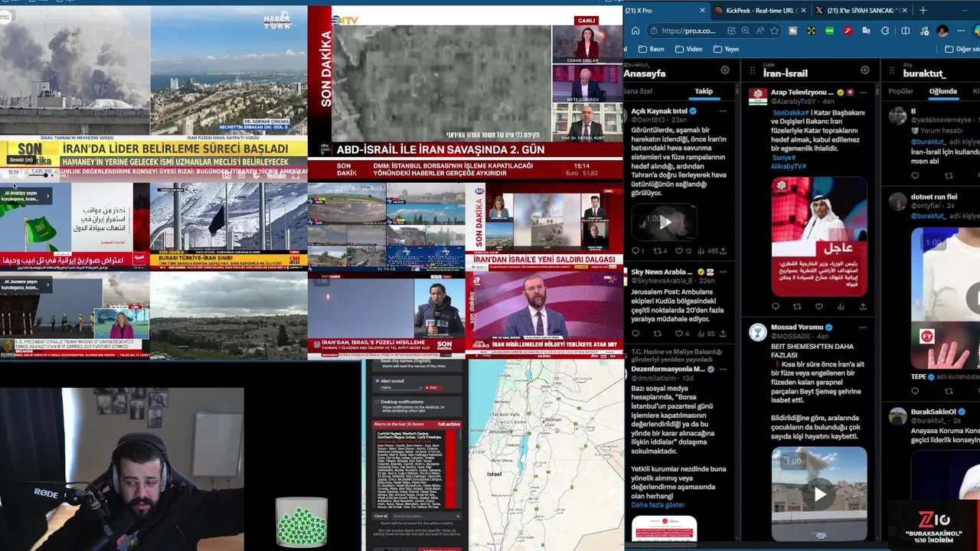Click translate extension icon in toolbar

point(866,31)
